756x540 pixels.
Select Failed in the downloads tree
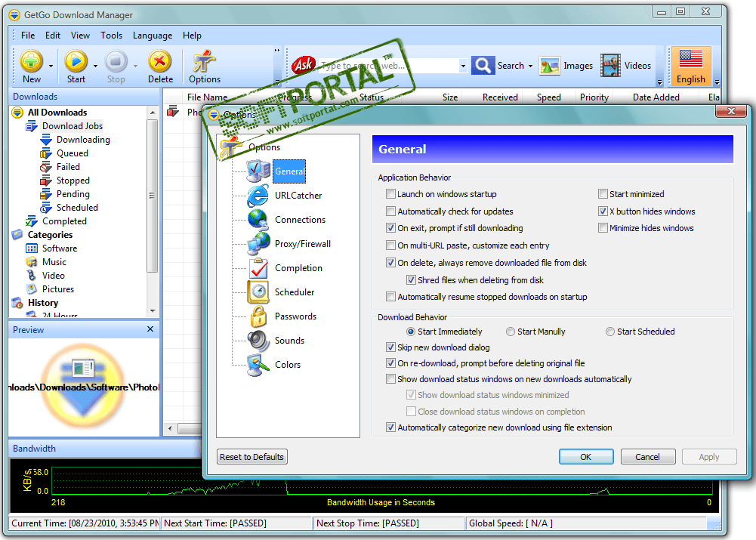tap(68, 167)
